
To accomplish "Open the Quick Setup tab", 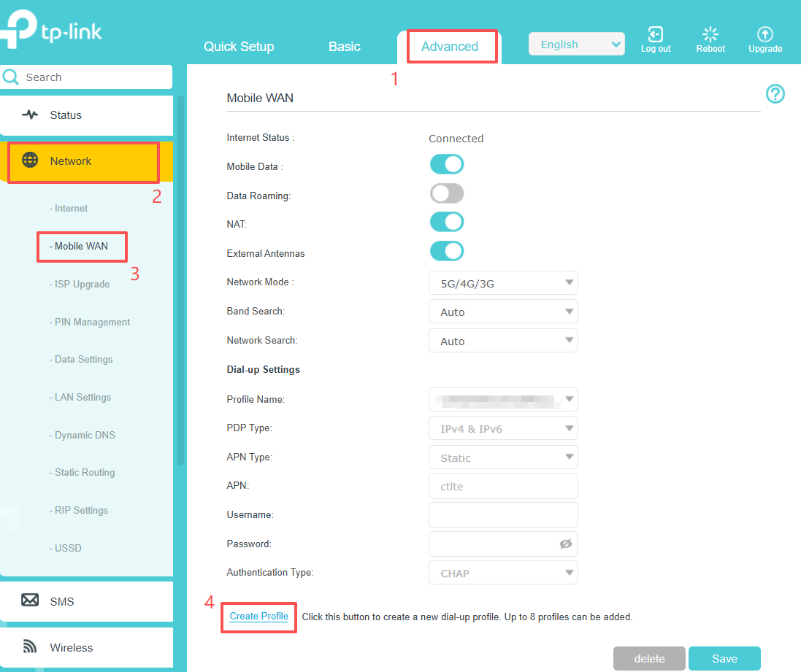I will coord(239,46).
